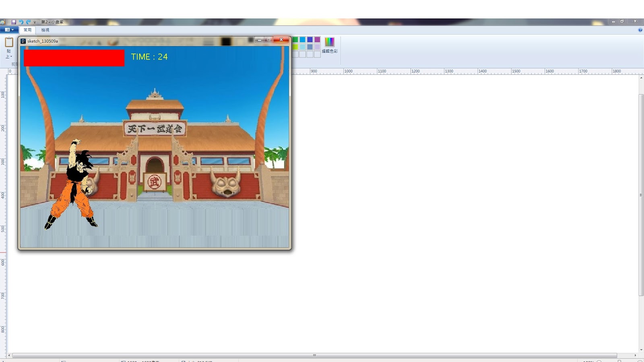Pick the purple color swatch
The image size is (644, 362).
click(317, 39)
